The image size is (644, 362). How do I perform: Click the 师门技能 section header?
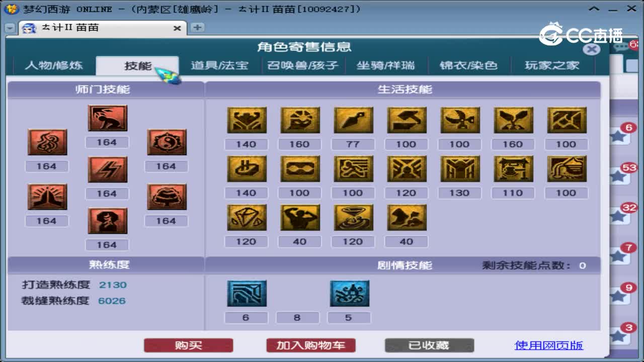click(103, 89)
